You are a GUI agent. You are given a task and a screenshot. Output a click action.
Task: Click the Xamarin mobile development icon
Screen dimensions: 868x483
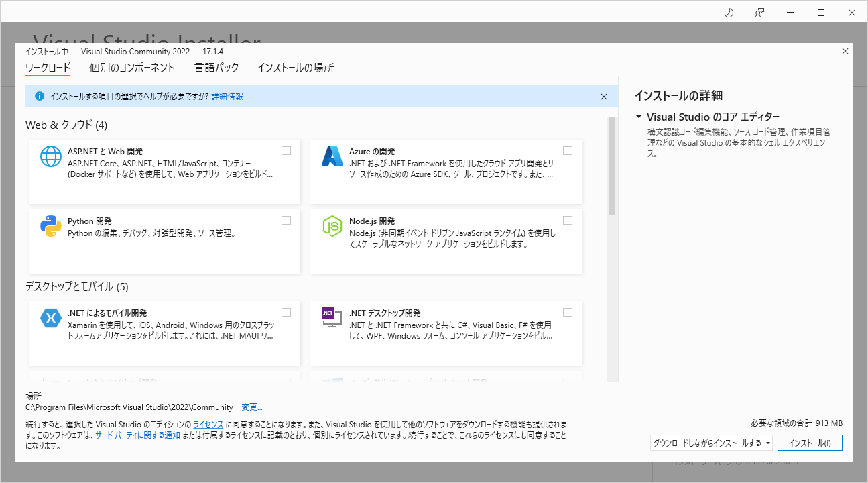click(51, 317)
